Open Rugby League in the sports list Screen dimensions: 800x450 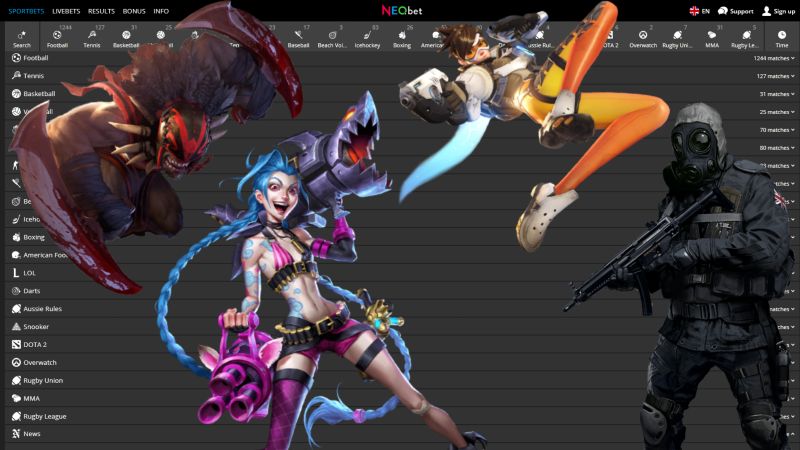39,416
